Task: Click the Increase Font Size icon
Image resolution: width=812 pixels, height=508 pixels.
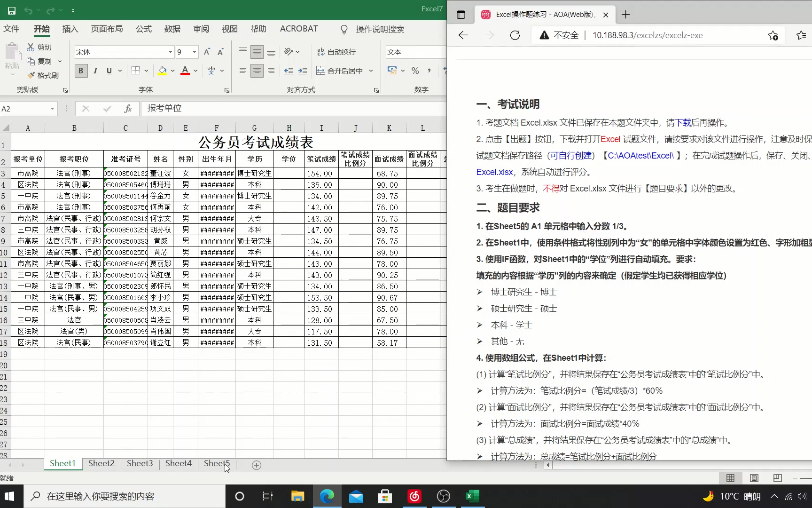Action: pyautogui.click(x=206, y=52)
